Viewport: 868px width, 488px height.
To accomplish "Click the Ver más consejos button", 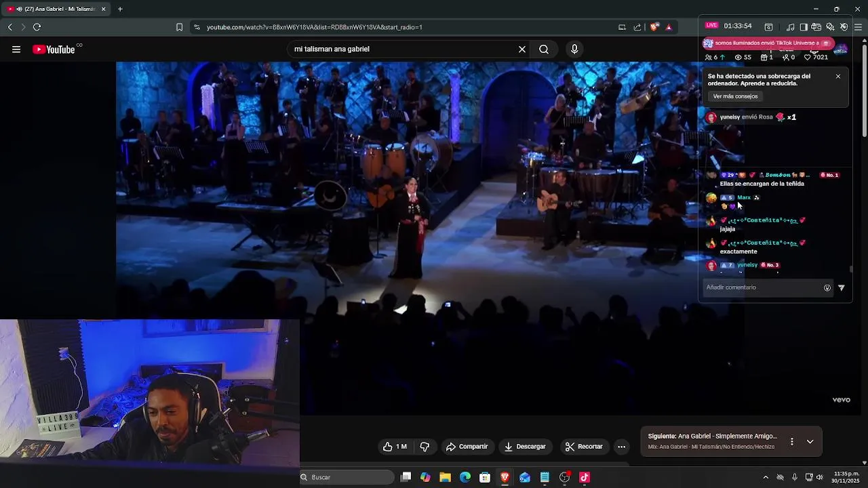I will point(735,96).
